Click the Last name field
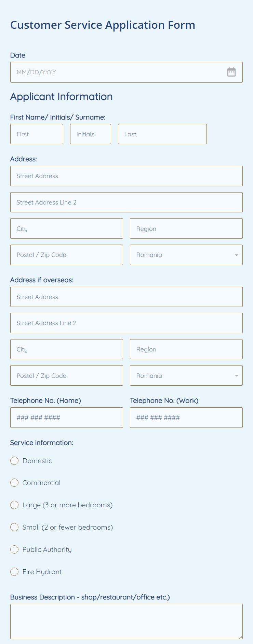The height and width of the screenshot is (644, 253). tap(162, 134)
